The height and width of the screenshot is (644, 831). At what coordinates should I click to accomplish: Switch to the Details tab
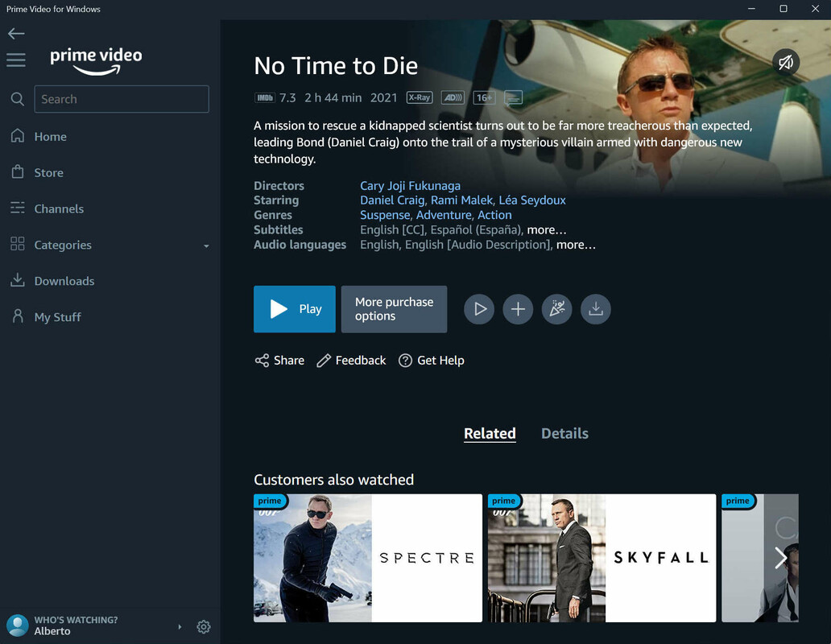click(564, 433)
